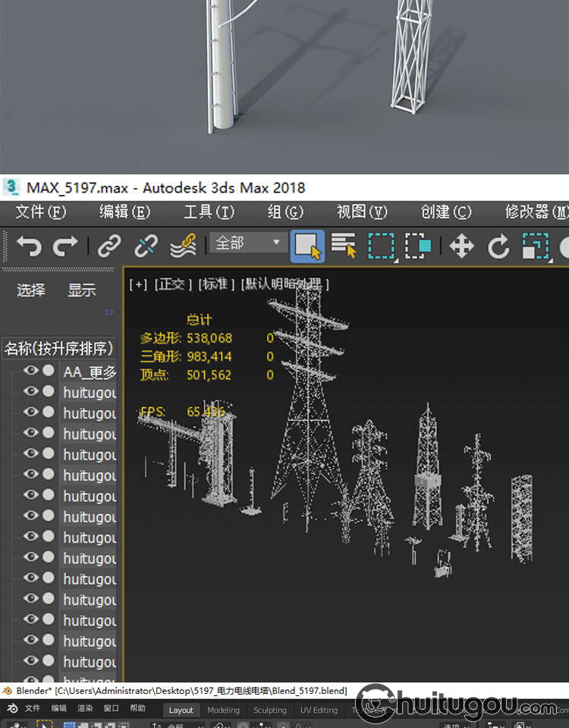This screenshot has width=569, height=728.
Task: Click the Bind to Space Warp icon
Action: click(x=183, y=246)
